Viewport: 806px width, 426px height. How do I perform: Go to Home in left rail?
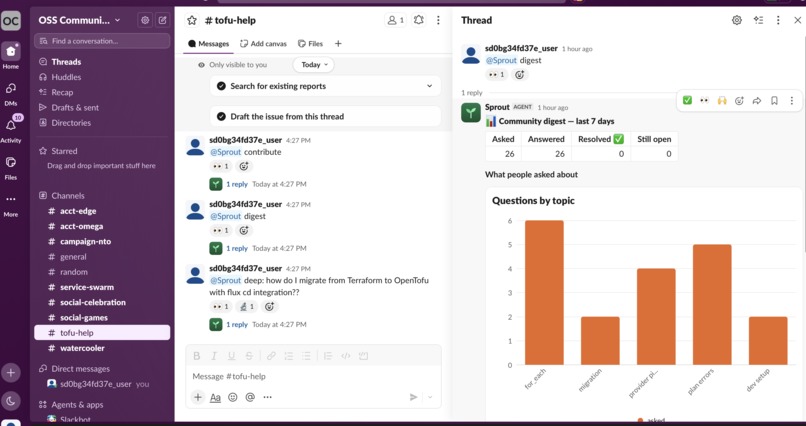click(x=11, y=55)
